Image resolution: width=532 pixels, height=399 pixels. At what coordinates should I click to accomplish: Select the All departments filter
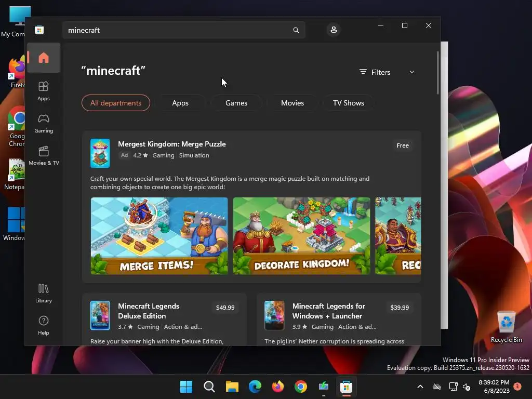pos(116,103)
